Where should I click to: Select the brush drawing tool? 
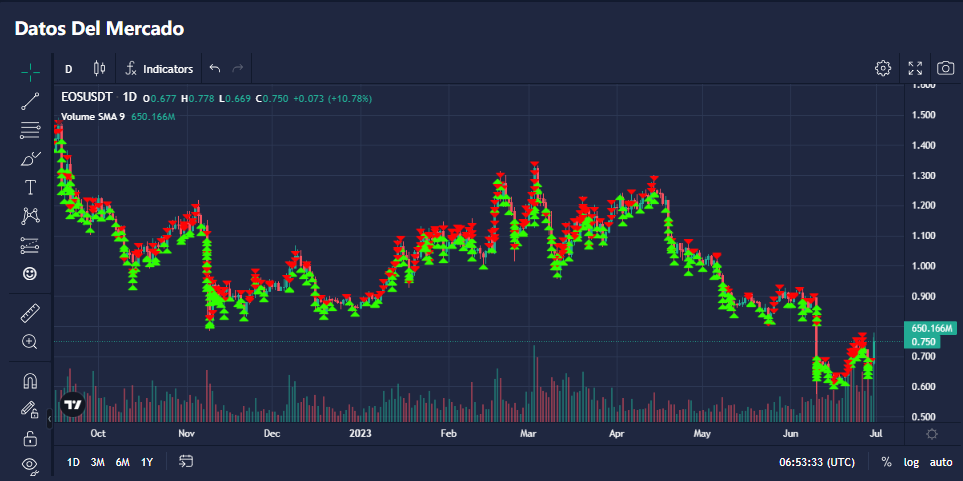(x=30, y=158)
